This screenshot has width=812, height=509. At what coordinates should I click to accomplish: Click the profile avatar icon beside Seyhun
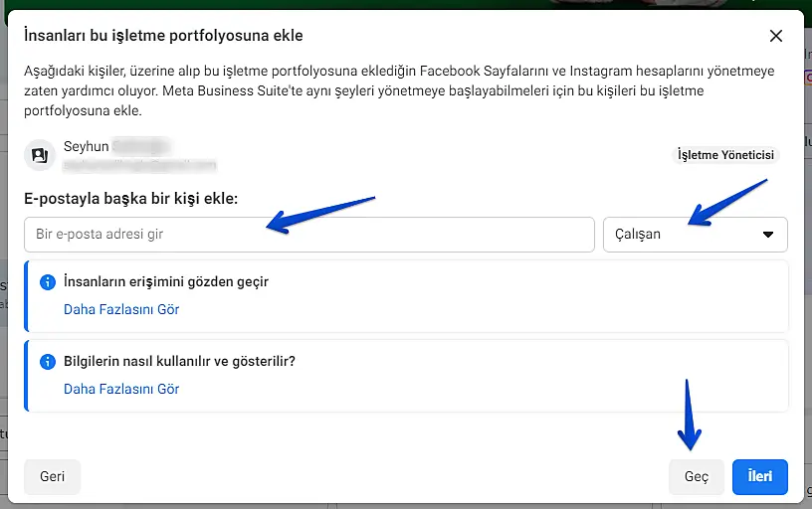pyautogui.click(x=40, y=155)
